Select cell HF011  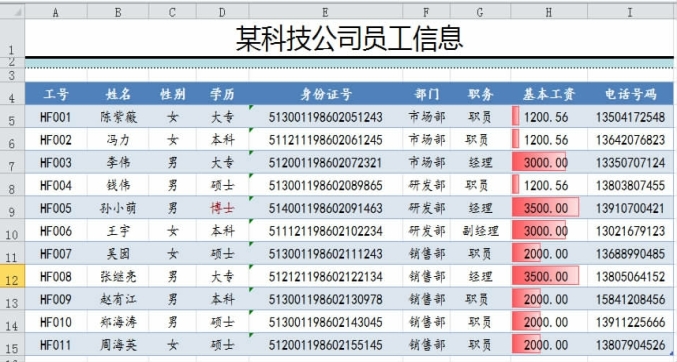[x=56, y=345]
